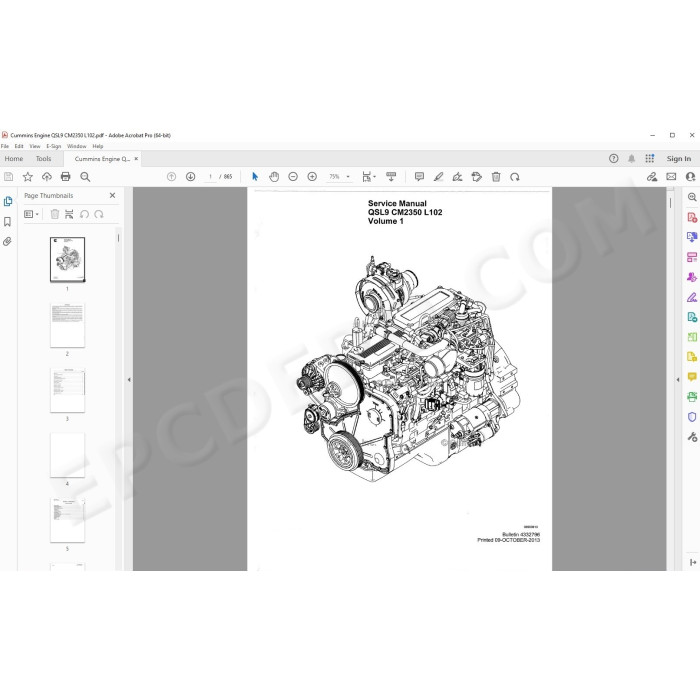This screenshot has height=700, width=700.
Task: Select the arrow selection tool
Action: click(x=255, y=177)
